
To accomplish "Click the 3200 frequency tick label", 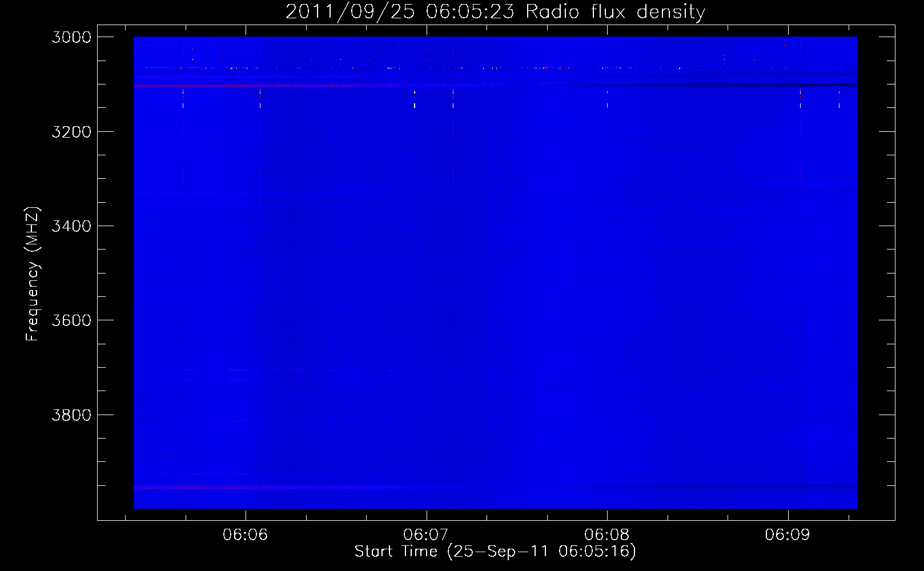I will 71,131.
